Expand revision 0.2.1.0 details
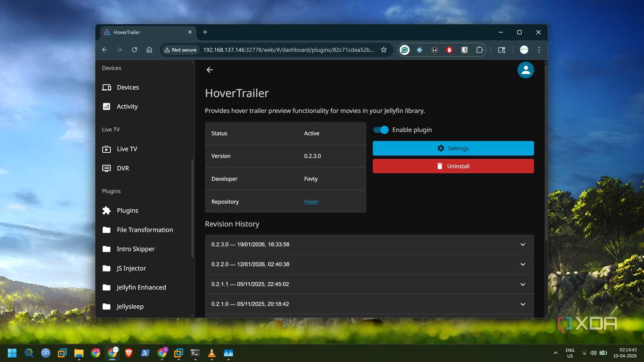The image size is (644, 362). coord(369,304)
